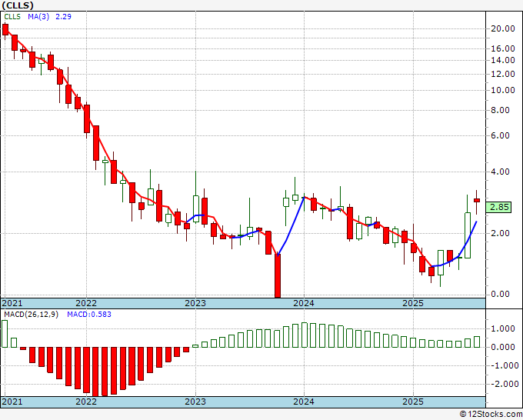
Task: Click the tall red candle touching 0.00
Action: point(278,275)
